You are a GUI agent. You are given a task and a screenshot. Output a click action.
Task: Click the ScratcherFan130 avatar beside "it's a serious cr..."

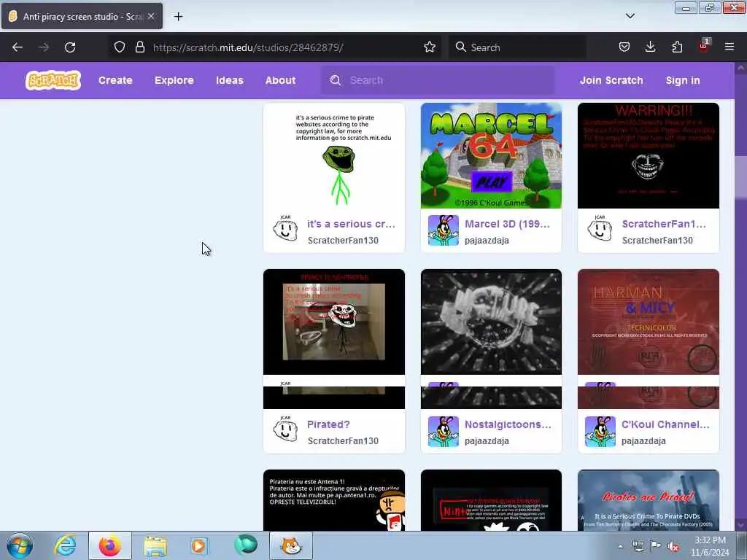(x=285, y=229)
